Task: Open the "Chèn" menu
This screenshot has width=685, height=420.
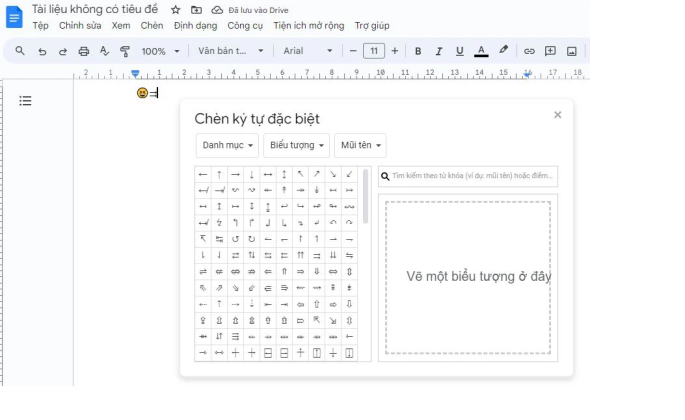Action: pos(152,26)
